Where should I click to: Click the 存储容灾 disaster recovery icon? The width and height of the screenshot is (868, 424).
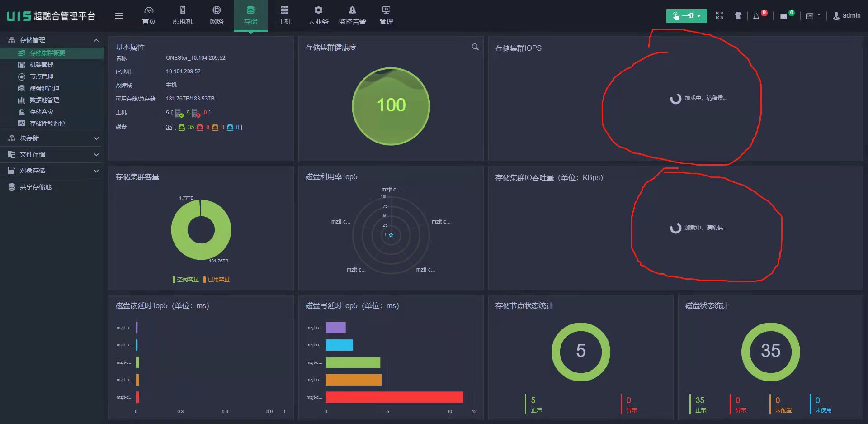pyautogui.click(x=21, y=112)
